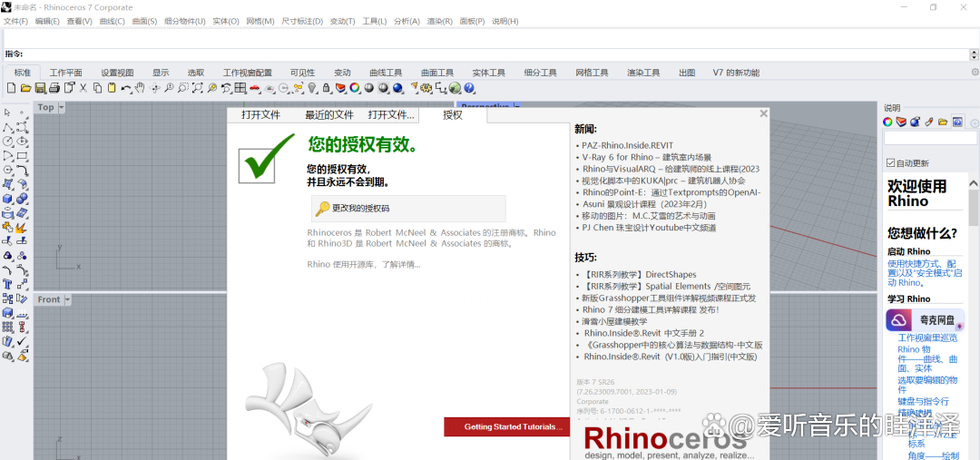Click the 更改我的授权码 button

point(408,209)
